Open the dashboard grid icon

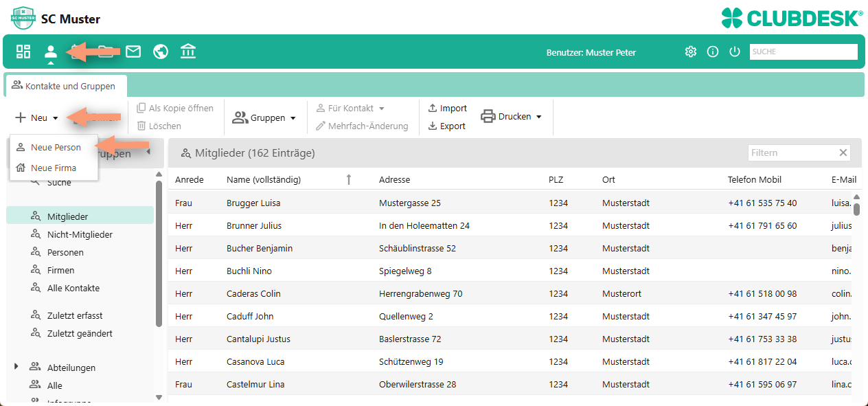(x=23, y=52)
